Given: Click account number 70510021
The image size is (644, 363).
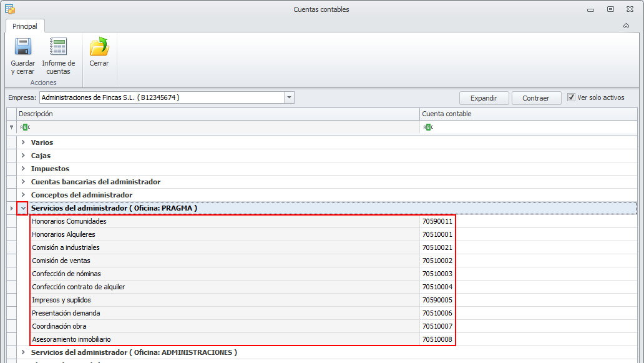Looking at the screenshot, I should point(437,247).
